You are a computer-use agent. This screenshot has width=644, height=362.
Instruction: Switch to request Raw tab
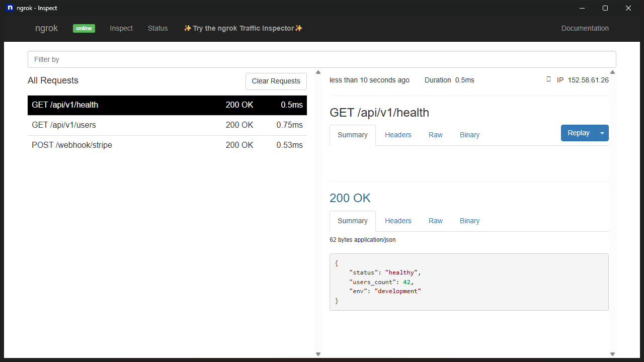pos(436,135)
